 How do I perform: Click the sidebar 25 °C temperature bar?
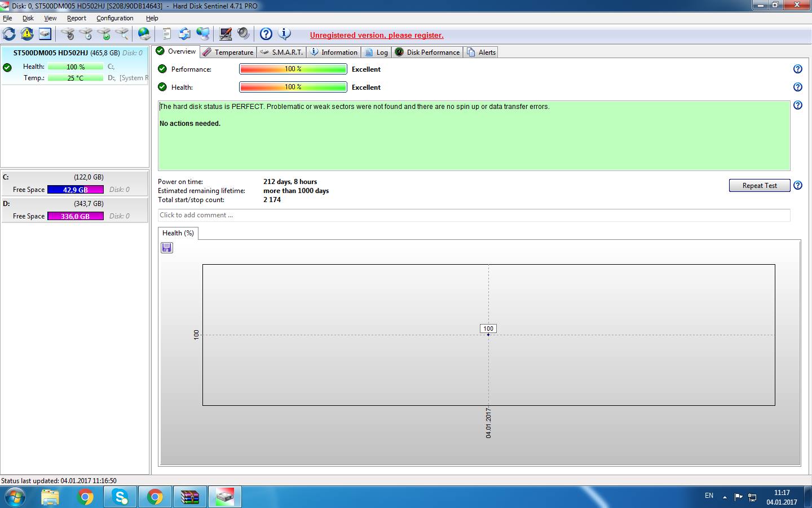(76, 78)
